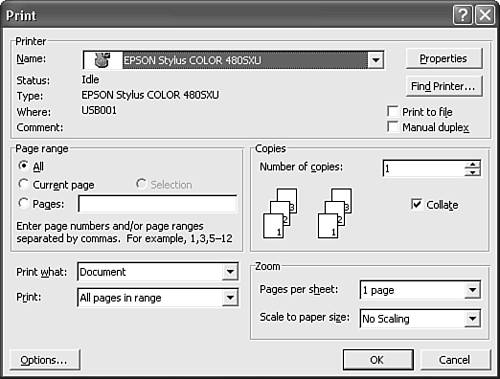
Task: Increase number of copies with up arrow
Action: pos(473,164)
